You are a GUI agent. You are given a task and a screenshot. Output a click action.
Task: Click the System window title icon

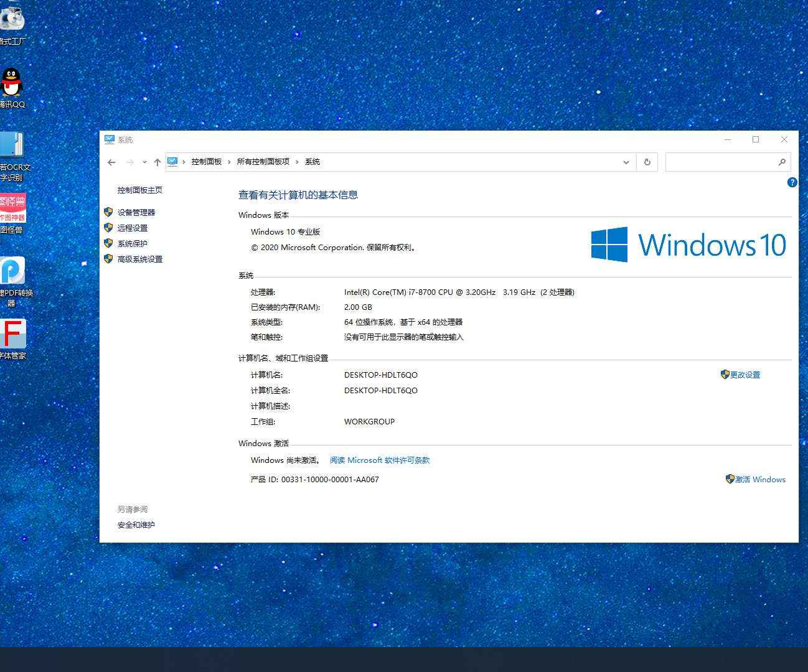click(110, 139)
